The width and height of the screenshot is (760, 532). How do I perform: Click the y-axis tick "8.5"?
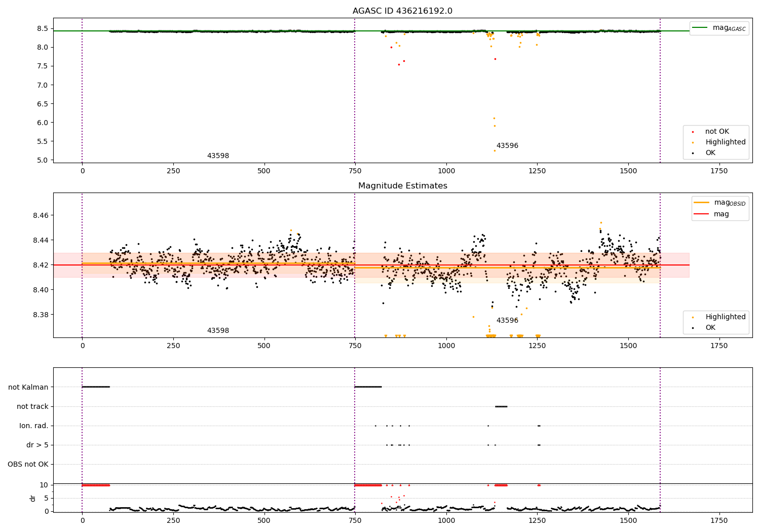[43, 29]
